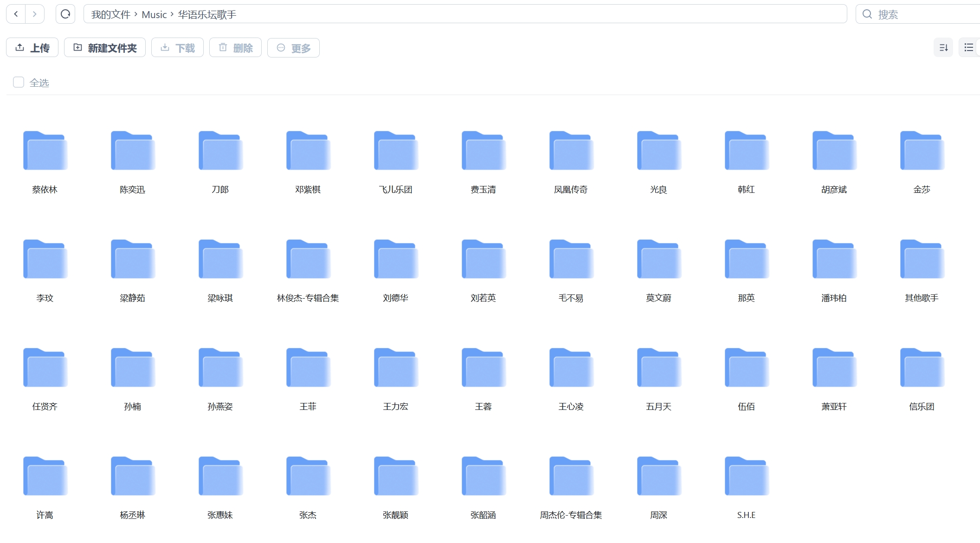Refresh the current folder listing
Image resolution: width=980 pixels, height=543 pixels.
(65, 14)
